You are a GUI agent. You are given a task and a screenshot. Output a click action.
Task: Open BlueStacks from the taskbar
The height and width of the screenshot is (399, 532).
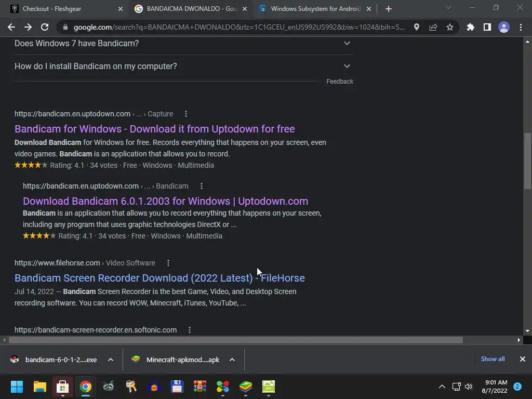coord(246,387)
